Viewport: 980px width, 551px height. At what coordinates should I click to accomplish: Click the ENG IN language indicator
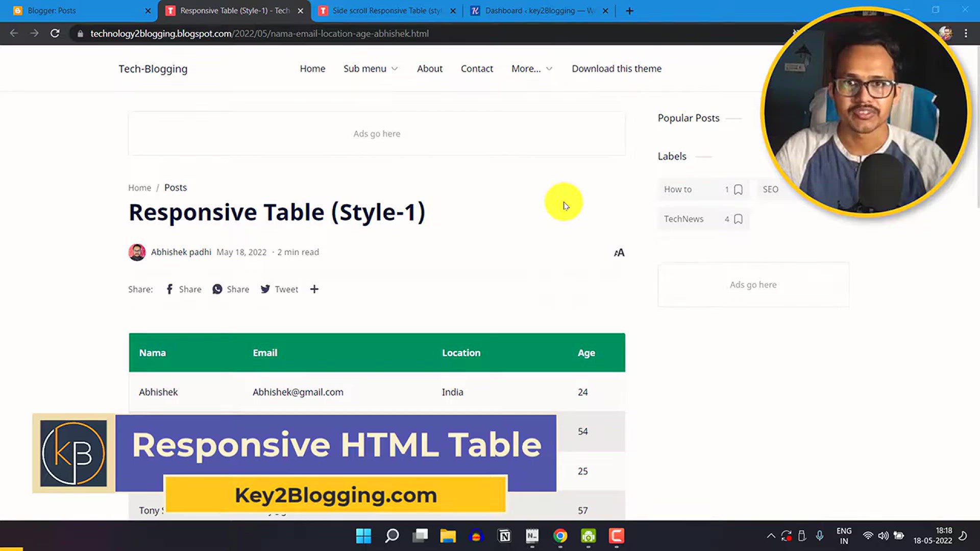click(x=844, y=536)
